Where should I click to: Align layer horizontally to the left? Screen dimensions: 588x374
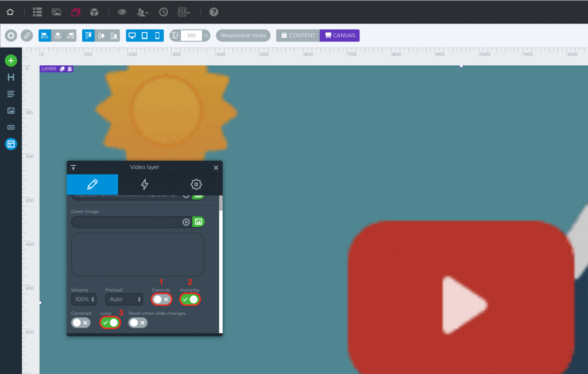45,36
